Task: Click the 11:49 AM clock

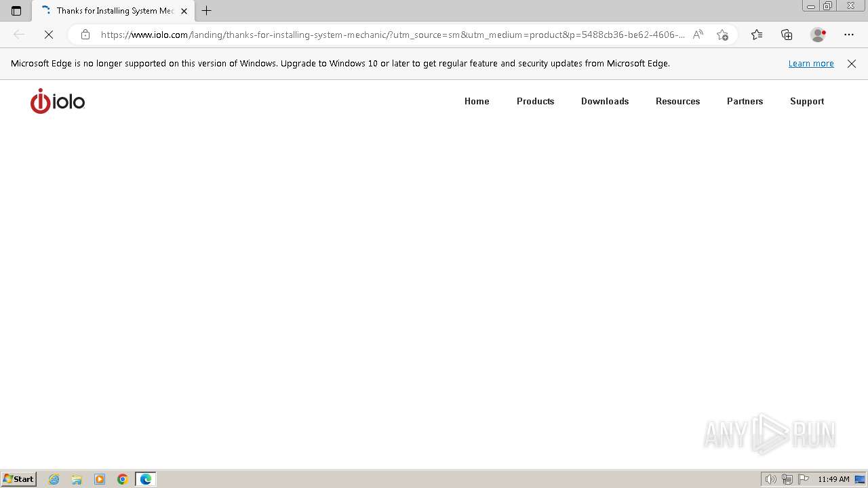Action: tap(833, 479)
